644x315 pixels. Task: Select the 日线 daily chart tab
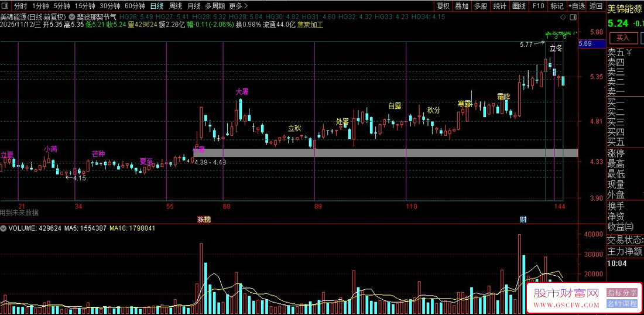point(156,6)
